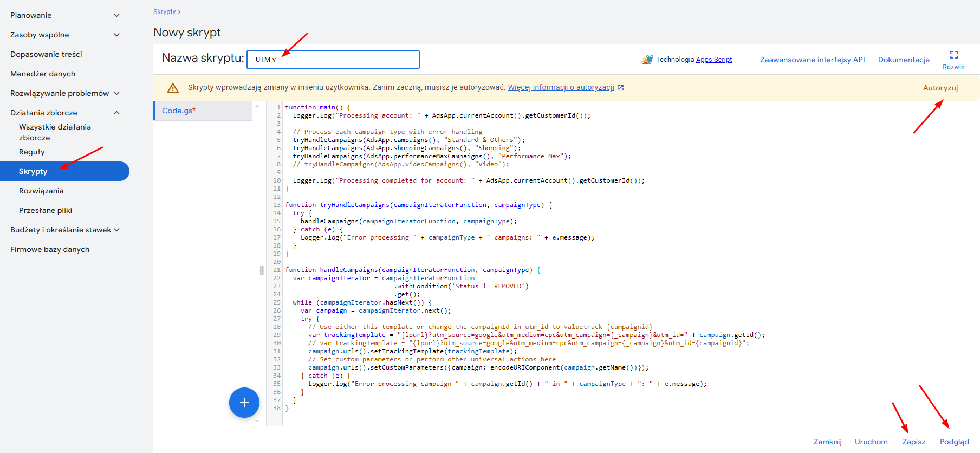Click the external link icon after authorization link
The image size is (980, 453).
[621, 88]
